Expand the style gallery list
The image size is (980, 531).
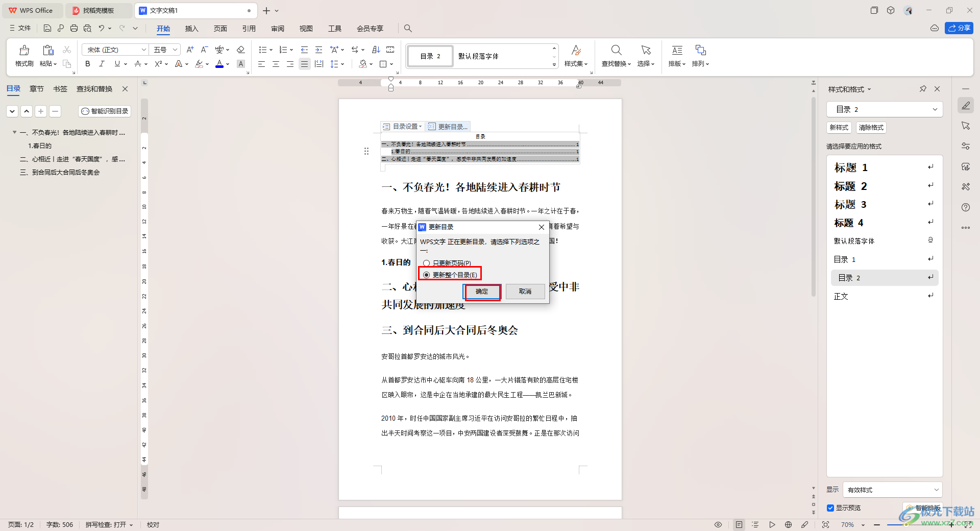coord(554,65)
